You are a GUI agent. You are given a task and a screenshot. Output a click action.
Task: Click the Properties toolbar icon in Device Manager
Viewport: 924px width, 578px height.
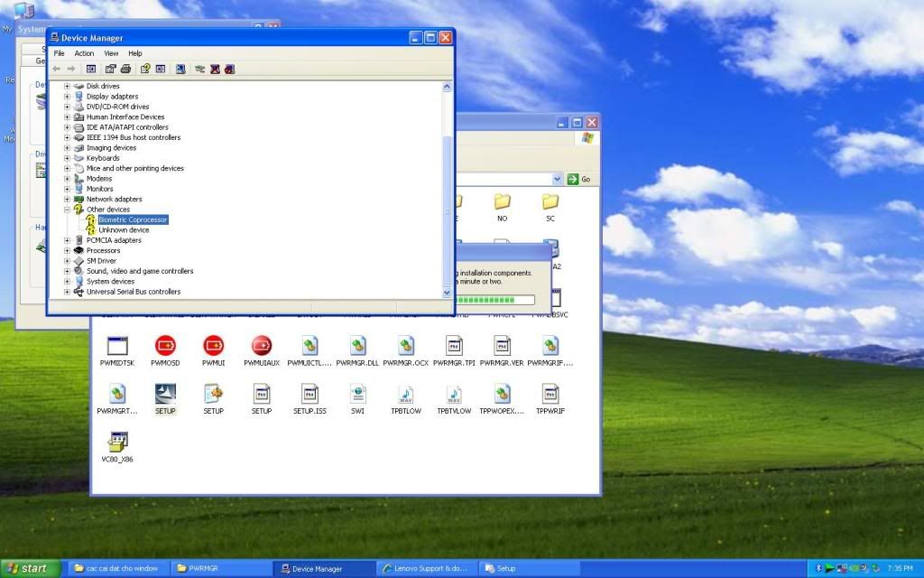110,69
